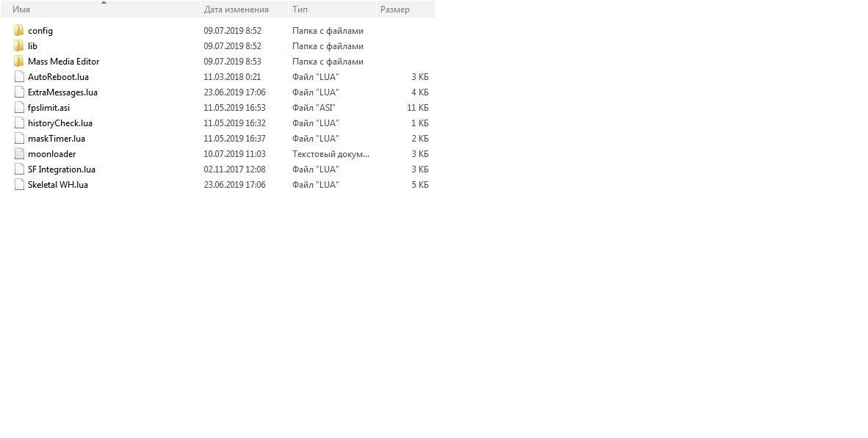Screen dimensions: 868x438
Task: Sort by the Тип column header
Action: point(300,10)
